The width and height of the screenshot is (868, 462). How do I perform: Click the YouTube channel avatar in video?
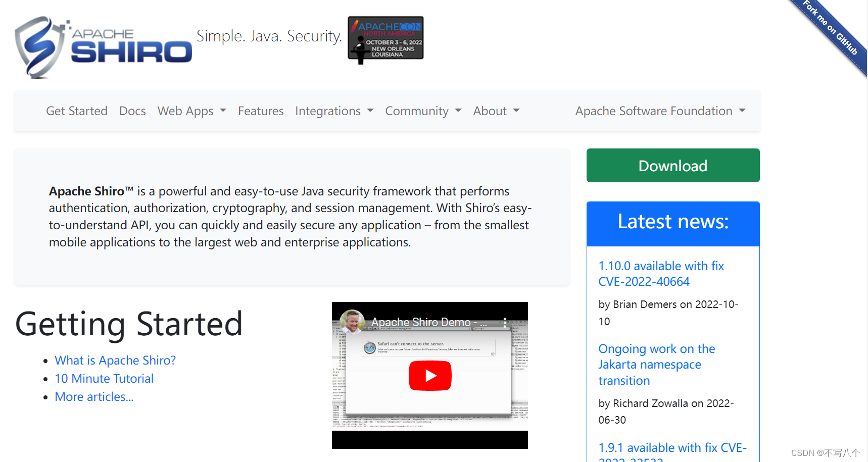tap(352, 322)
